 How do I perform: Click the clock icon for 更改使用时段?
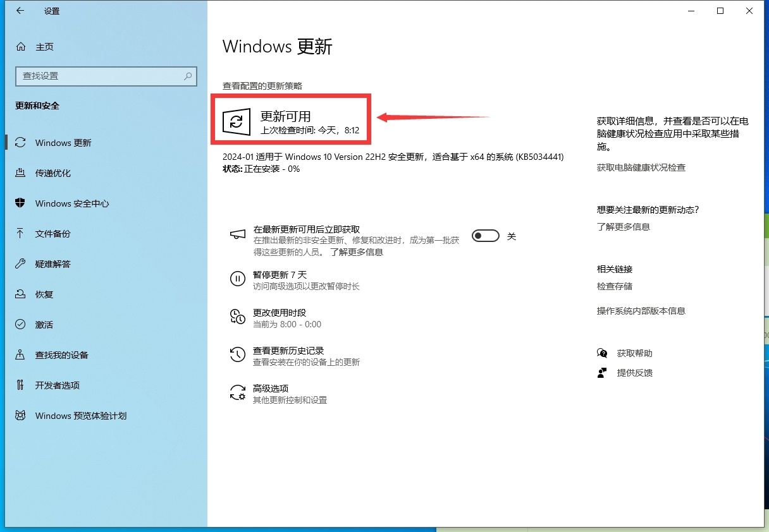237,317
